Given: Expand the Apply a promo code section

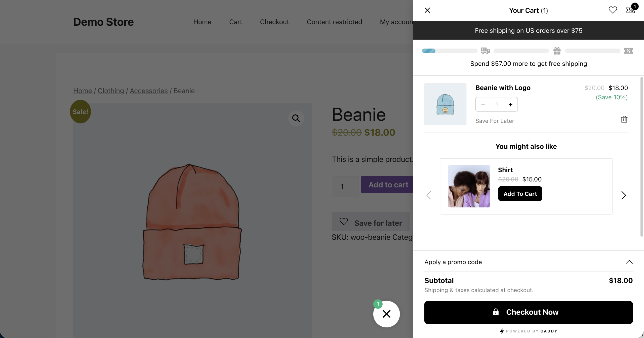Looking at the screenshot, I should click(529, 262).
